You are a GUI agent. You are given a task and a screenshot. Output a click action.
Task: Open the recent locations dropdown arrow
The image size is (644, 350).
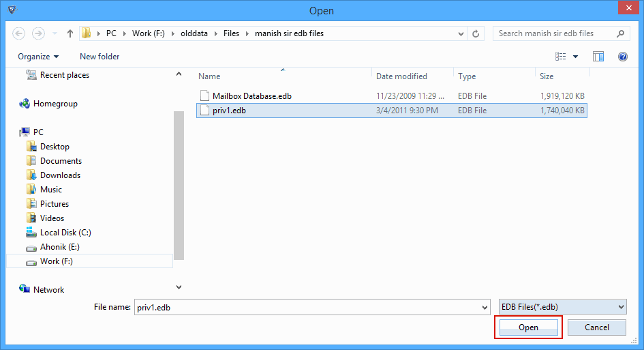[x=55, y=33]
